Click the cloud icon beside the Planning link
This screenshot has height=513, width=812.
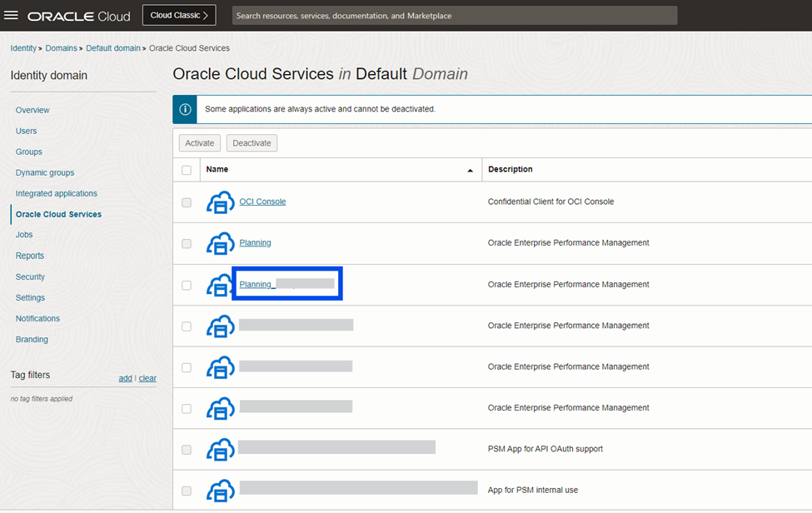point(220,243)
